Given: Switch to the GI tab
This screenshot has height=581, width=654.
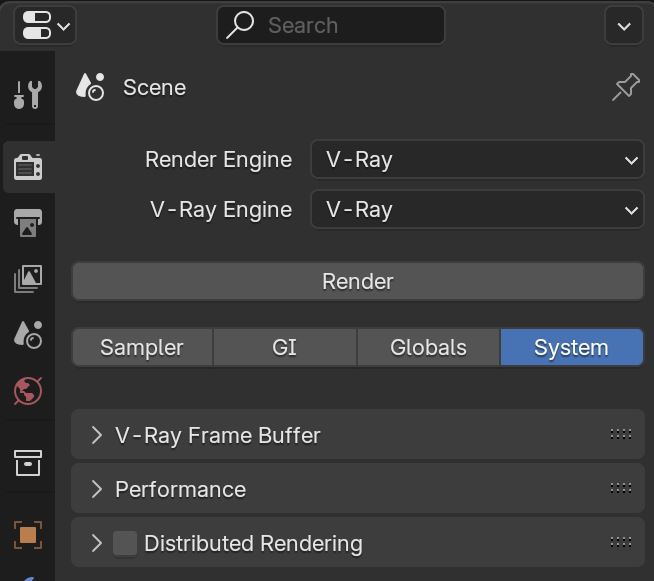Looking at the screenshot, I should click(285, 347).
